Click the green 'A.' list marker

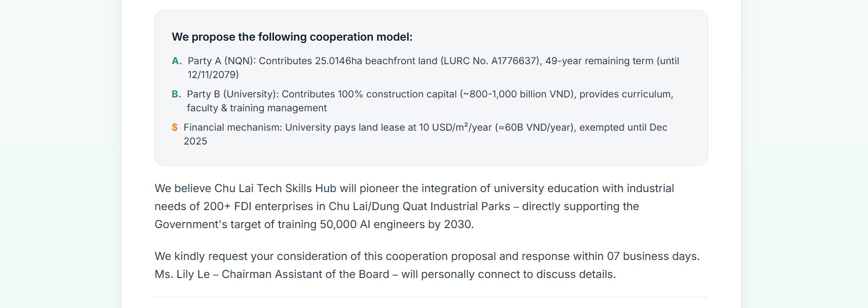click(x=176, y=61)
